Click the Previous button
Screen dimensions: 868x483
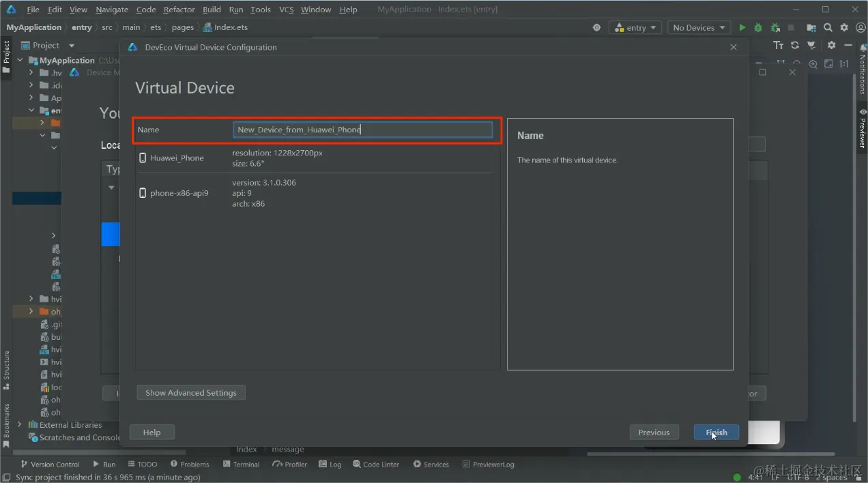(654, 433)
